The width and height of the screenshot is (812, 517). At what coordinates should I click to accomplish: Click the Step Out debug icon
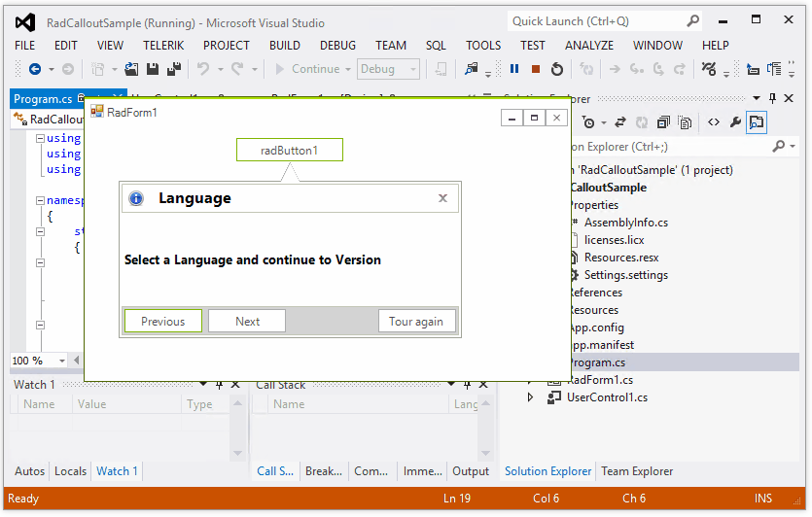[680, 69]
